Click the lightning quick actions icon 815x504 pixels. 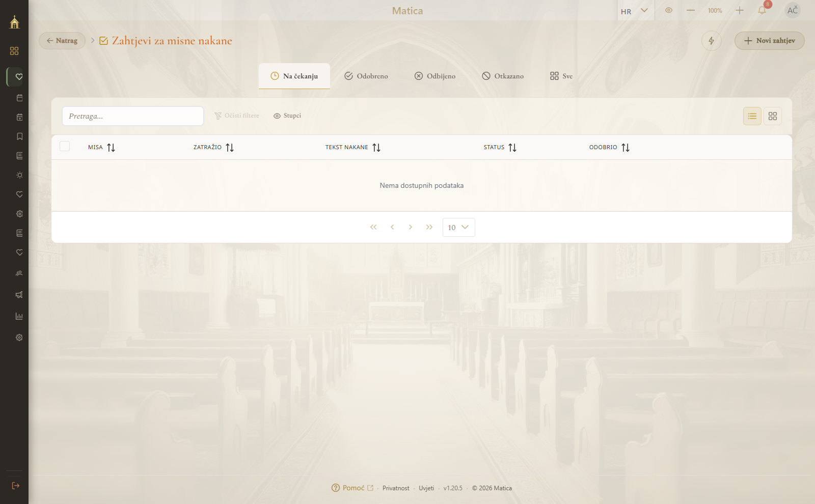coord(712,41)
